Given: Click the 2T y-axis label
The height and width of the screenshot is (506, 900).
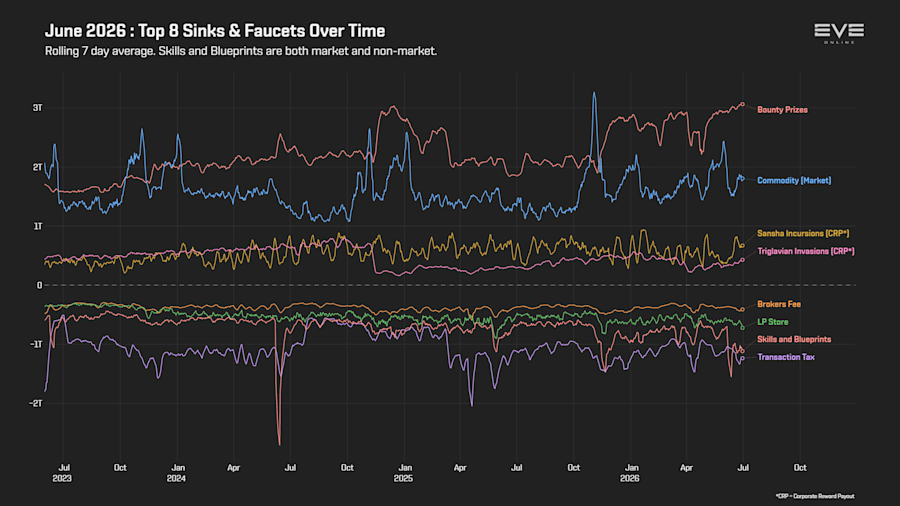Looking at the screenshot, I should 37,168.
